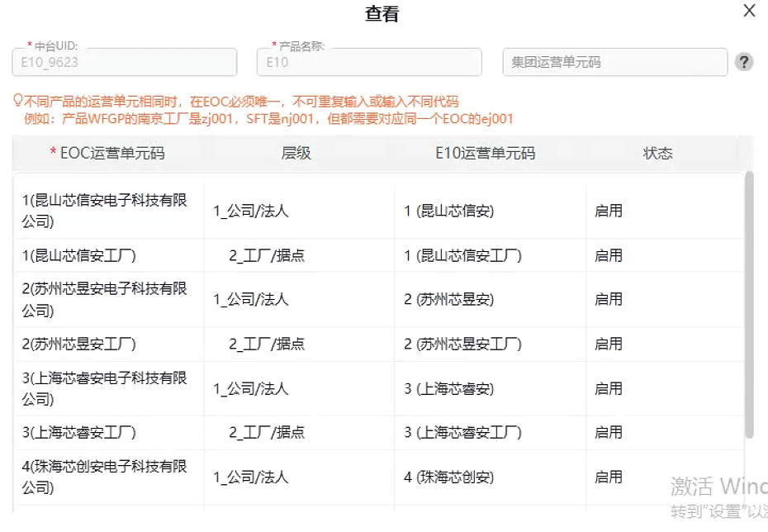Open the 层级 value in the 珠海芯创安 company row
Screen dimensions: 768x532
click(x=251, y=477)
